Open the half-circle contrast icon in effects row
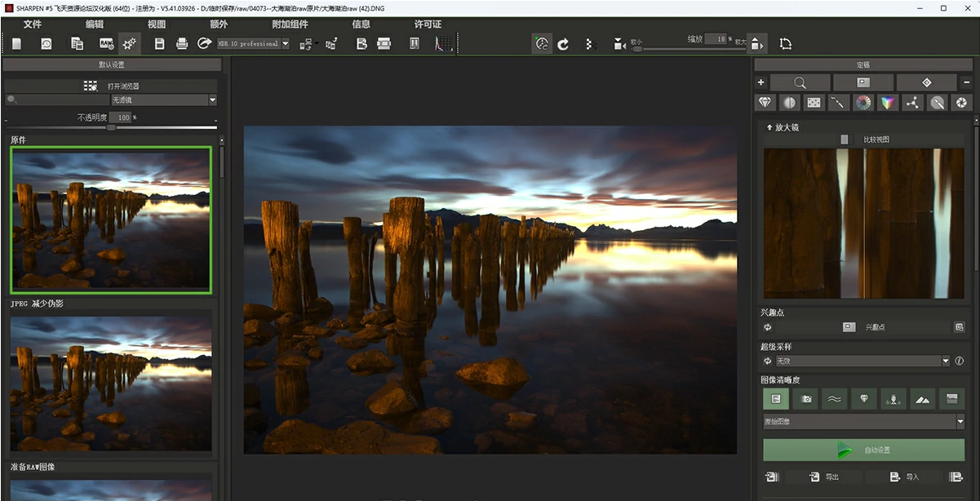This screenshot has width=980, height=501. pyautogui.click(x=789, y=103)
